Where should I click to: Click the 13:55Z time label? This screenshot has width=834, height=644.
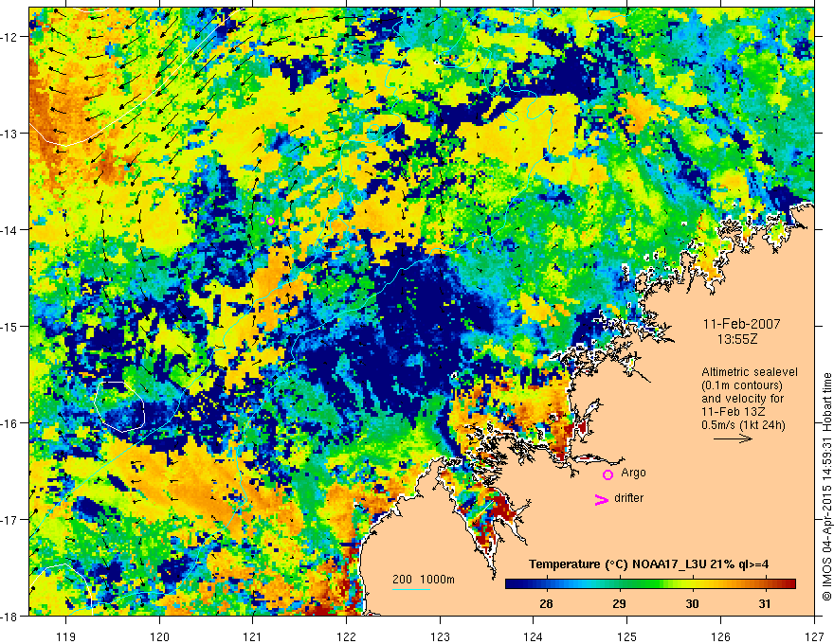click(x=736, y=339)
